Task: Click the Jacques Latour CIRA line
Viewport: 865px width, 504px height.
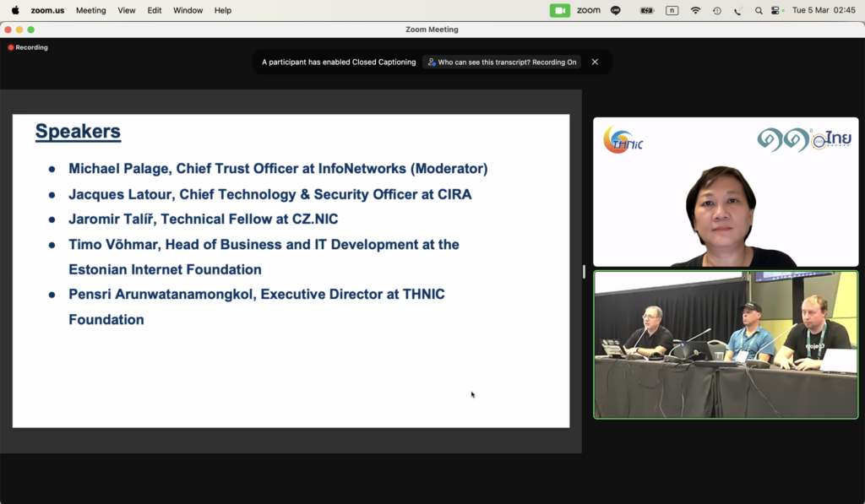Action: click(x=269, y=195)
